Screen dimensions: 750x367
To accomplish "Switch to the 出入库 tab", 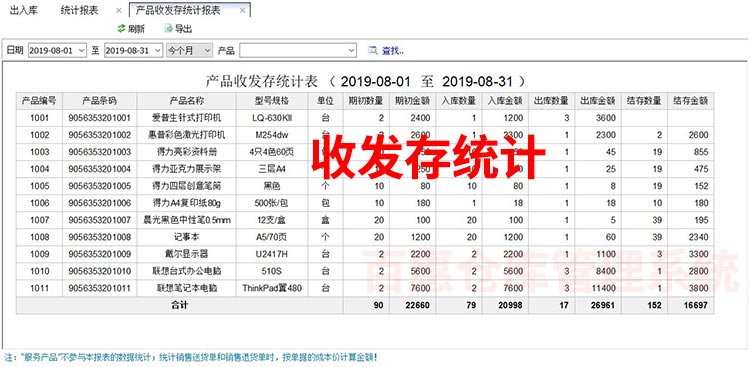I will [24, 11].
